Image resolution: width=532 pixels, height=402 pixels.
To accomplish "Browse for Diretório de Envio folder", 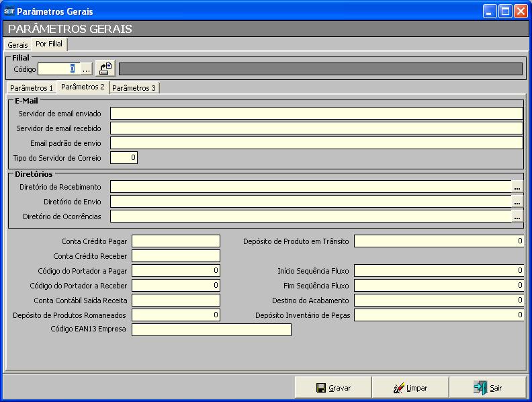I will [517, 202].
